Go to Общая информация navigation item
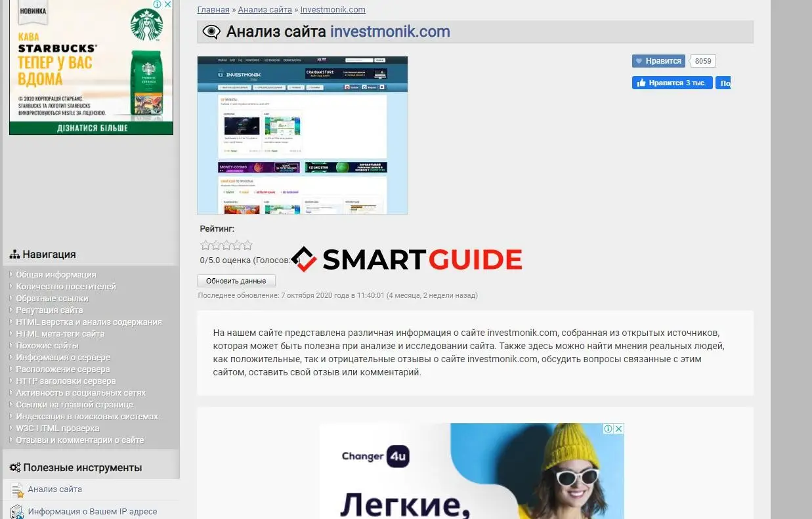 (x=56, y=275)
